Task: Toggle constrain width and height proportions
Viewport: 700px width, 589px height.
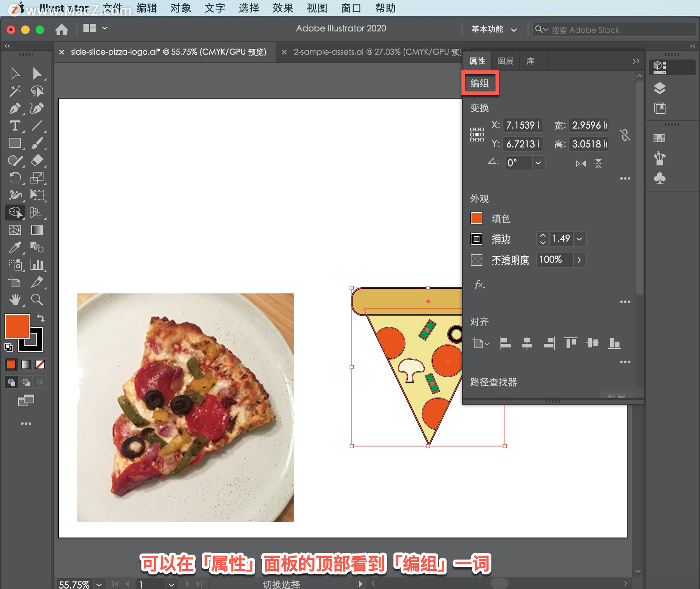Action: 625,135
